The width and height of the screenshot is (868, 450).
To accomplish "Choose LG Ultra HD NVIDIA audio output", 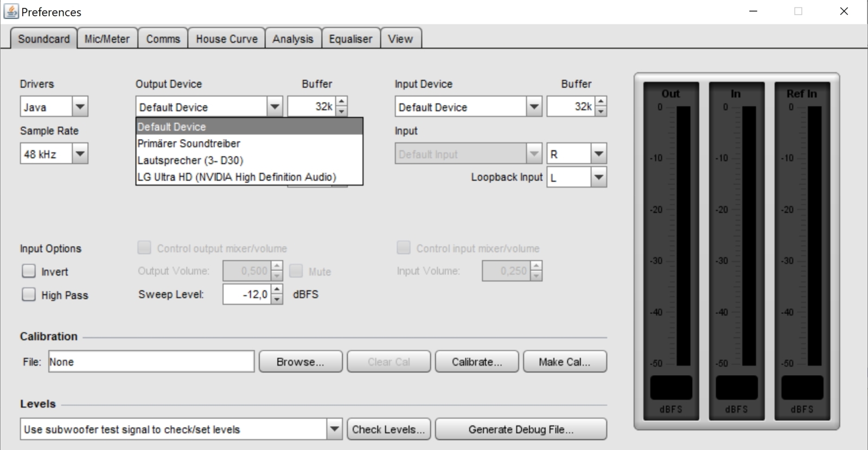I will click(x=237, y=177).
